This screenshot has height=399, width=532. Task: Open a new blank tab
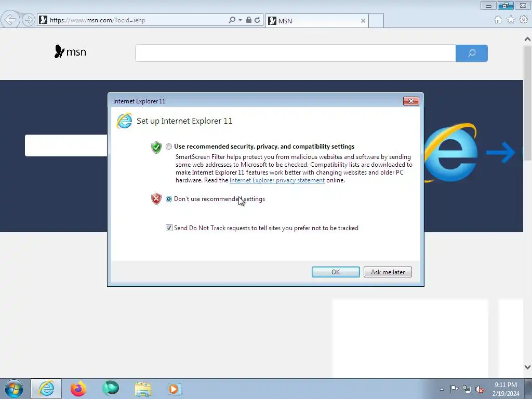(x=376, y=21)
